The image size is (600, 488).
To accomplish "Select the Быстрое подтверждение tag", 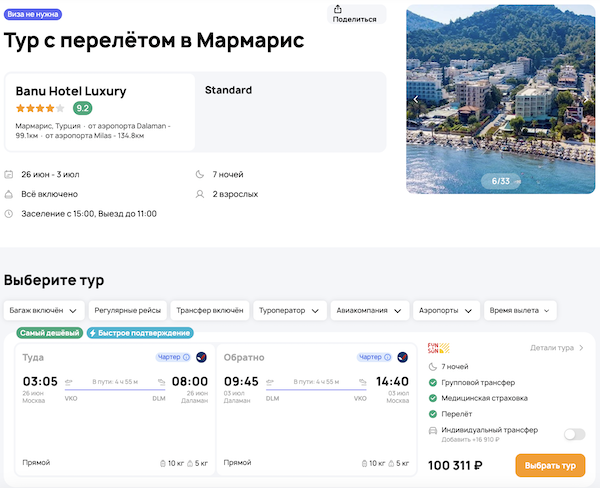I will pos(140,333).
